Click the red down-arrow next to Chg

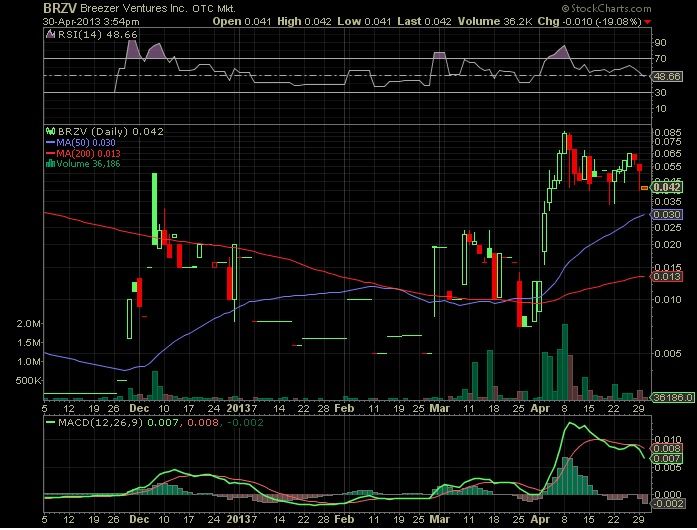(x=648, y=22)
